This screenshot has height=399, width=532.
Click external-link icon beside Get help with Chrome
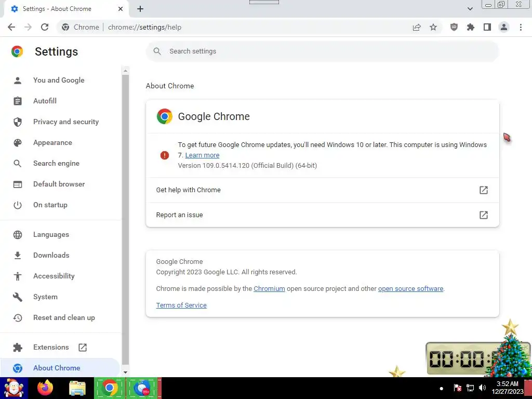click(484, 190)
